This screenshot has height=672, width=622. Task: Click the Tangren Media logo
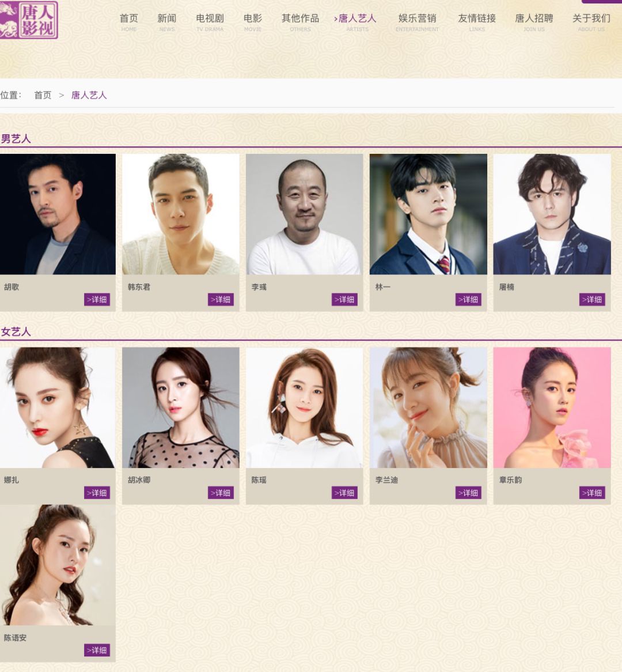coord(29,20)
